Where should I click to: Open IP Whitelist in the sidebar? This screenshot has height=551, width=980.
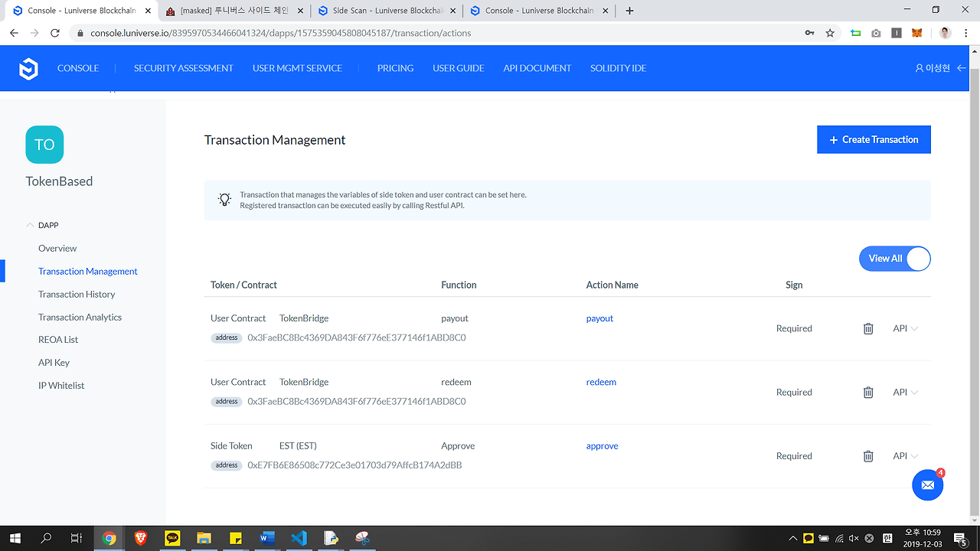(61, 385)
